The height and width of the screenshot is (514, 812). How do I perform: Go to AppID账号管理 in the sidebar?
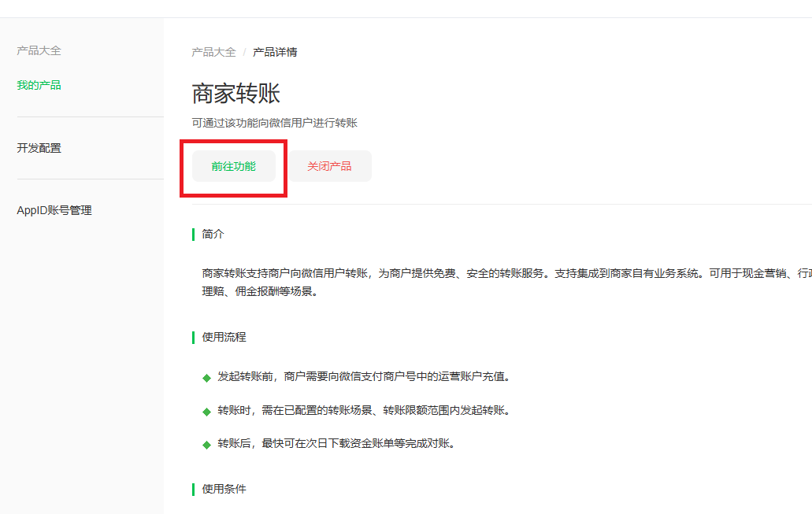(54, 210)
